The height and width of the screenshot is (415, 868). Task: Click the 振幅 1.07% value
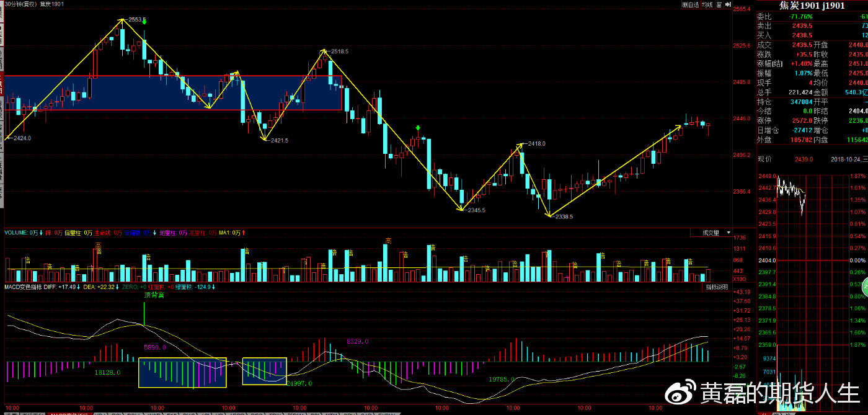(x=803, y=73)
